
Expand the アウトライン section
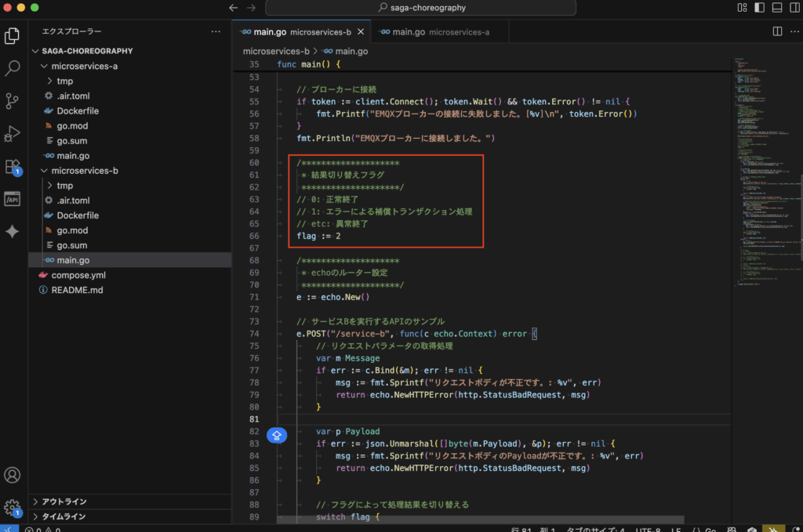pyautogui.click(x=63, y=501)
